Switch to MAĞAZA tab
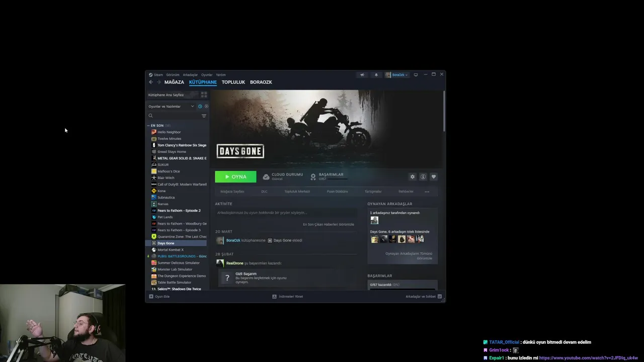This screenshot has width=644, height=362. coord(174,82)
